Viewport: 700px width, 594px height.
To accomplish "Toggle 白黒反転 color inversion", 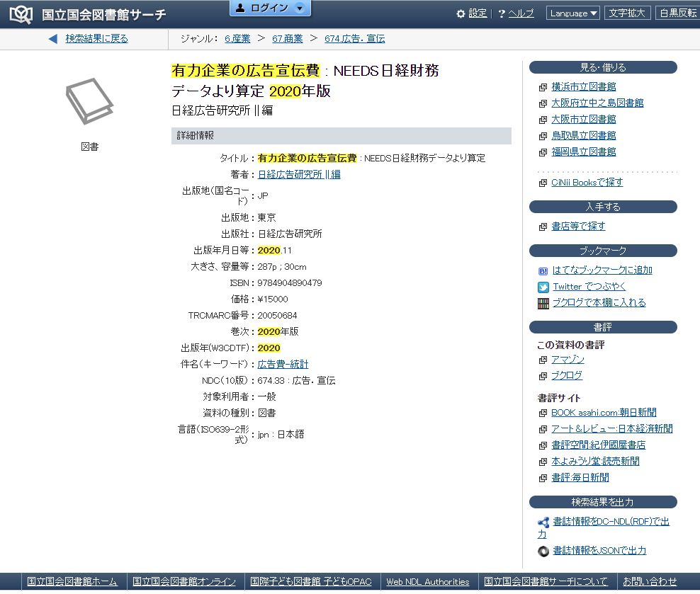I will 678,13.
